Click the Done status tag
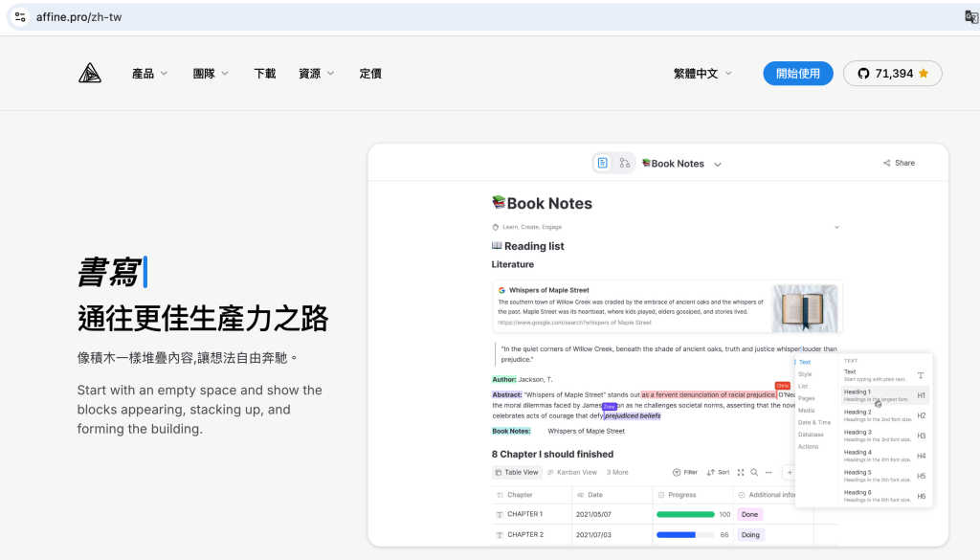The height and width of the screenshot is (560, 980). pos(750,514)
